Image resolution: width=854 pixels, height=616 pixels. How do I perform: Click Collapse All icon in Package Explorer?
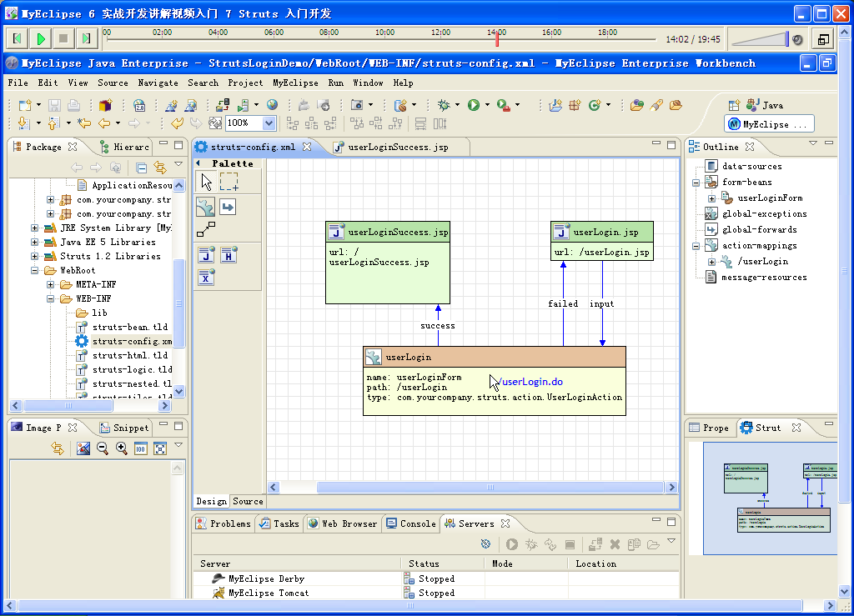(x=141, y=167)
